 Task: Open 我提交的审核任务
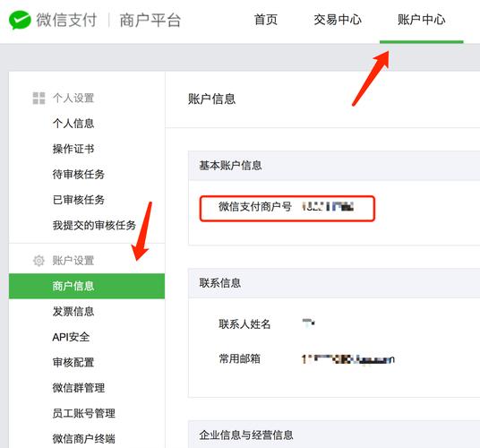(94, 225)
